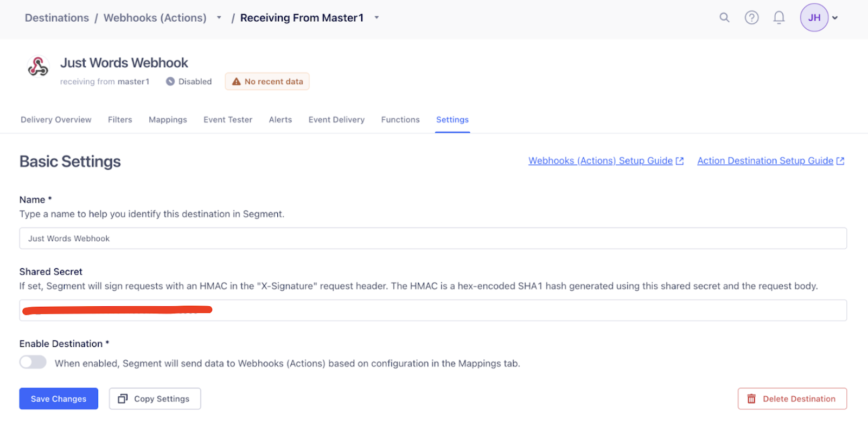
Task: Click into the Name input field
Action: point(433,238)
